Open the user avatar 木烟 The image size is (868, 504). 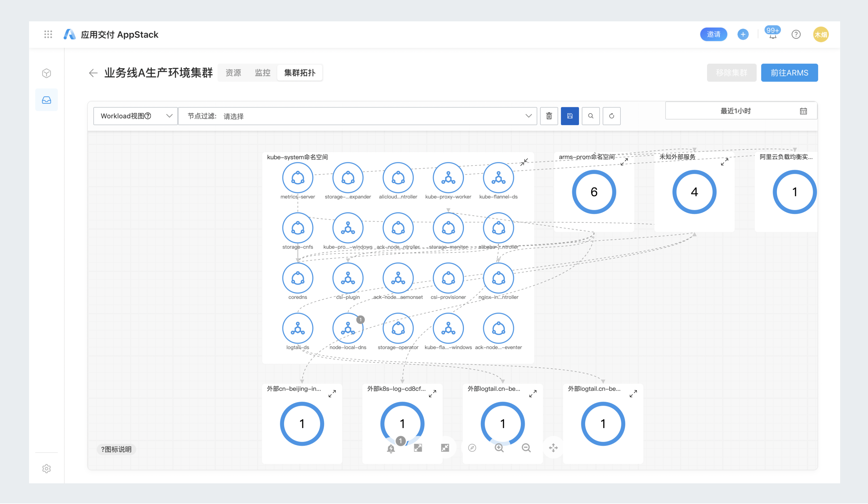pyautogui.click(x=821, y=34)
